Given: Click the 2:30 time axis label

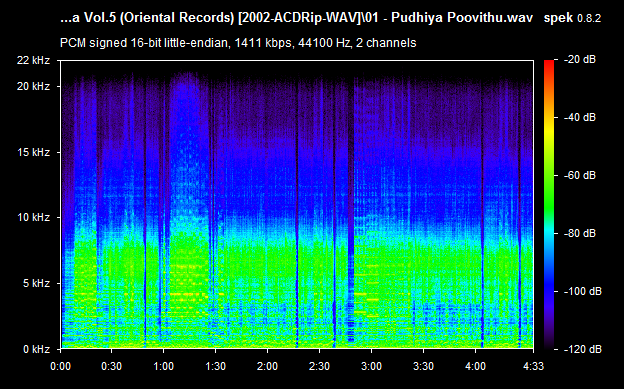Looking at the screenshot, I should click(319, 366).
